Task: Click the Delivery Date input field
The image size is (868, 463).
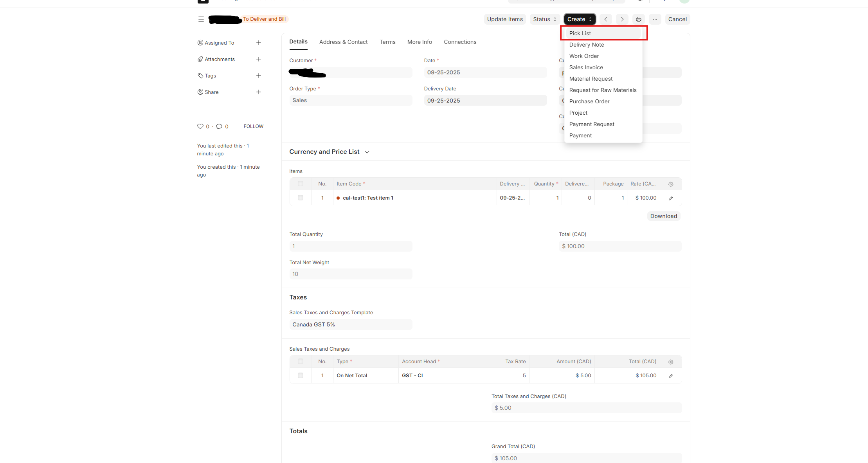Action: coord(485,101)
